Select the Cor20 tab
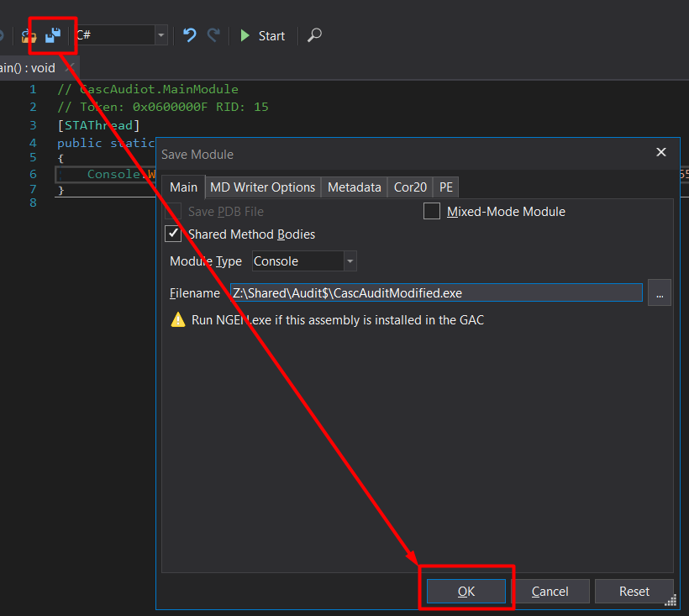 click(410, 187)
